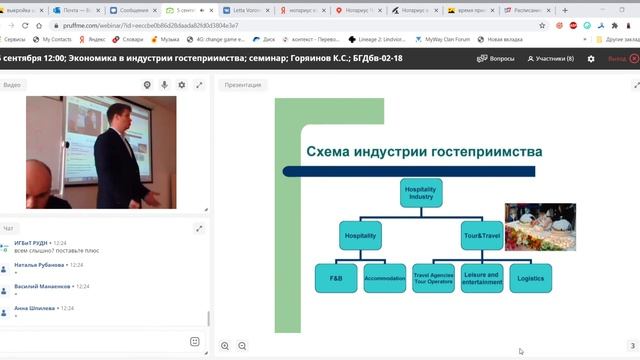The image size is (640, 360).
Task: Expand hidden bookmarks overflow arrow
Action: tap(585, 40)
